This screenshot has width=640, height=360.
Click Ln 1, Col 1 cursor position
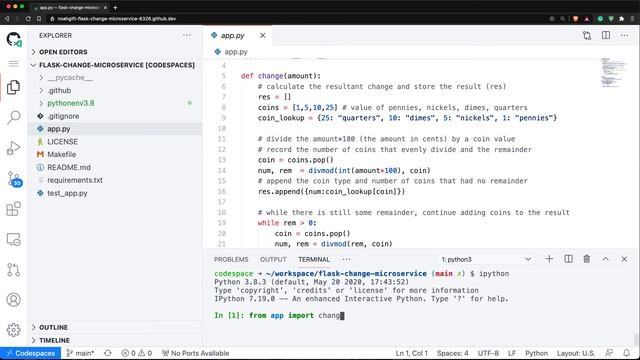[x=411, y=353]
